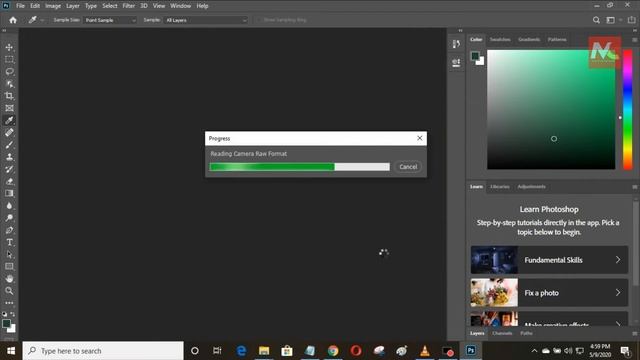Image resolution: width=640 pixels, height=360 pixels.
Task: Open the Window menu
Action: [180, 6]
